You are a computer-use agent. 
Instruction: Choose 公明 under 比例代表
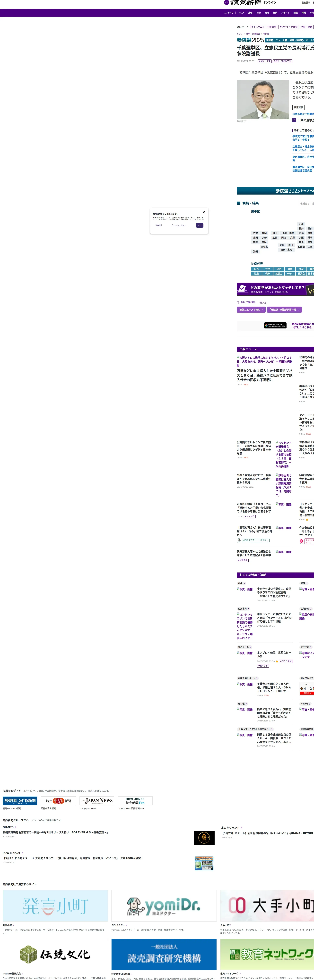279,269
